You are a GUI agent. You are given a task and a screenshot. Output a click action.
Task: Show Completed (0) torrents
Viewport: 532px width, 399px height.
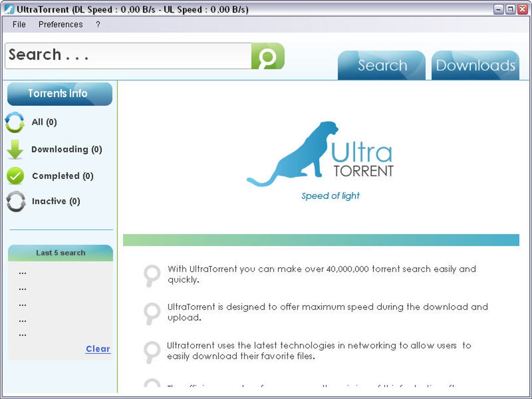coord(63,176)
